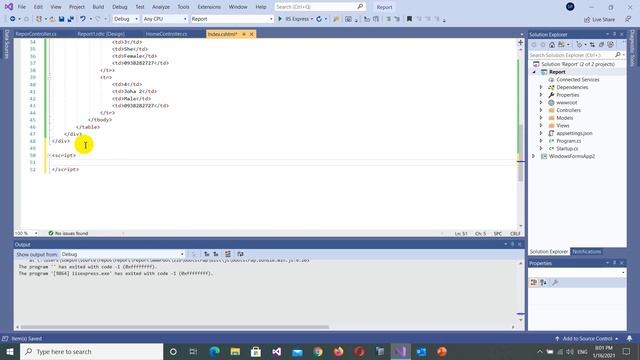The width and height of the screenshot is (640, 360).
Task: Open the Report startup project dropdown
Action: click(232, 19)
